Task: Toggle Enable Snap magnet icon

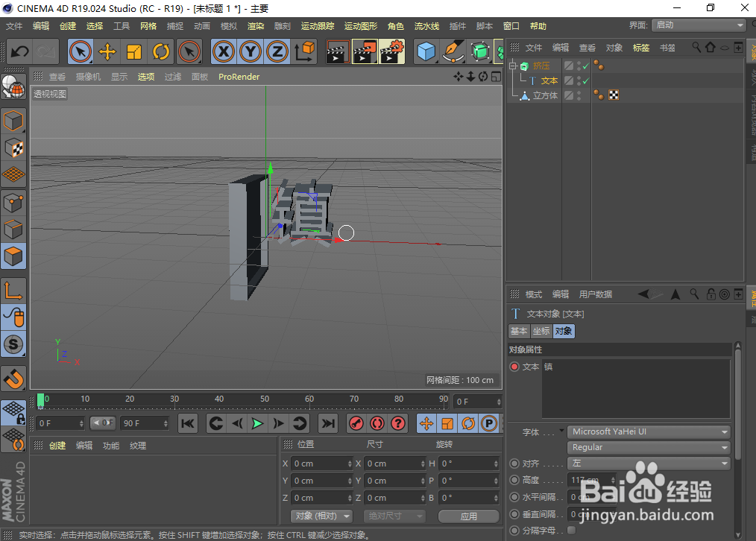Action: point(13,379)
